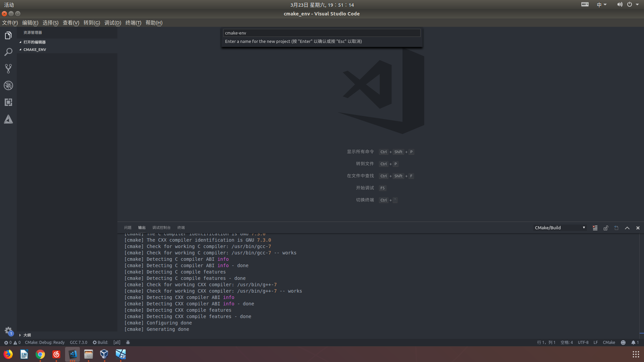Click the Build gear button in status bar
The width and height of the screenshot is (644, 362).
(x=100, y=342)
